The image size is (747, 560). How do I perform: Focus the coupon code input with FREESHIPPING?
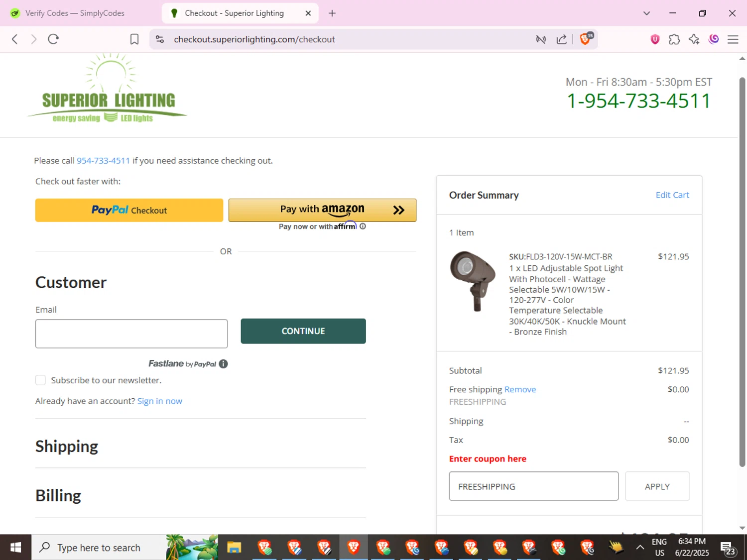(534, 486)
